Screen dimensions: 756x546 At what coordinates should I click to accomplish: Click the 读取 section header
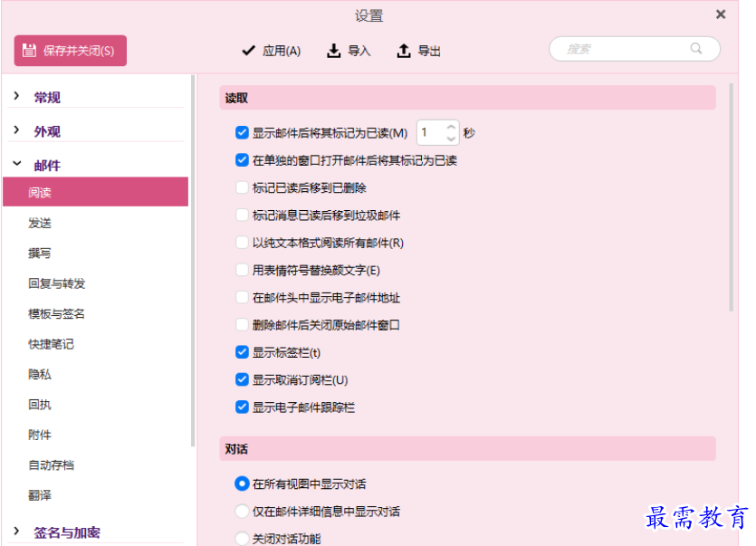coord(467,98)
